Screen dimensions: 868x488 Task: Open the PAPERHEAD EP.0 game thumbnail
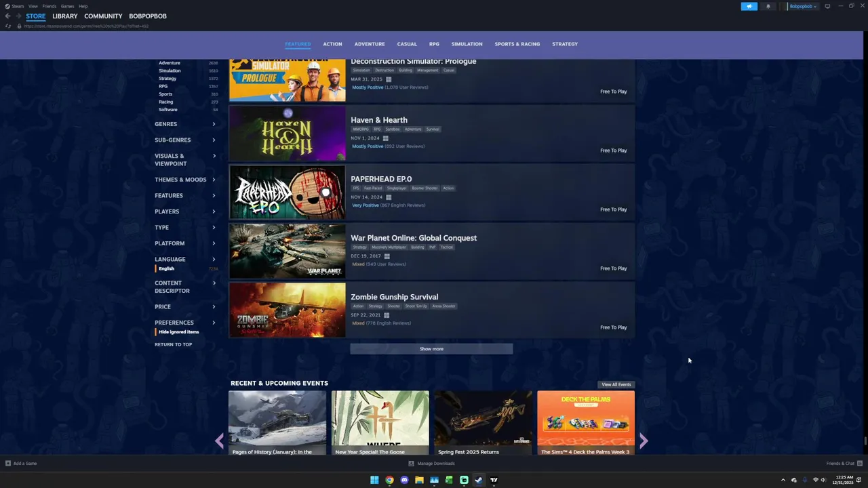click(x=288, y=192)
